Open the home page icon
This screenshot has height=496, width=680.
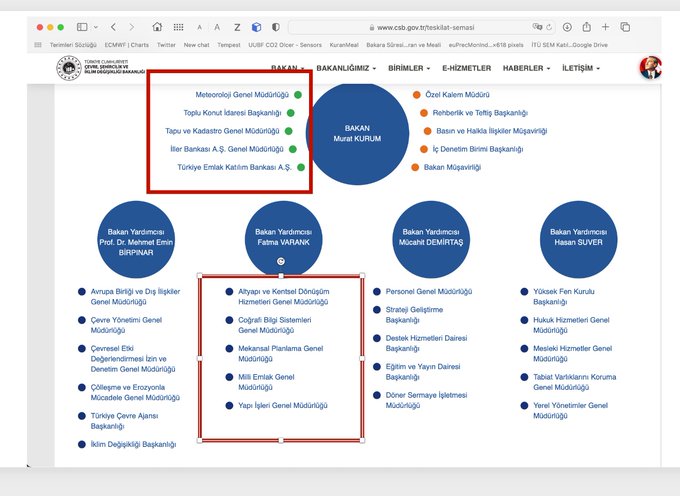[157, 27]
